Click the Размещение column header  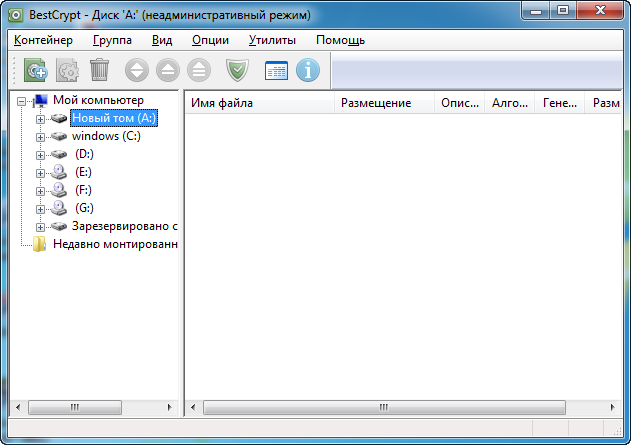click(384, 103)
